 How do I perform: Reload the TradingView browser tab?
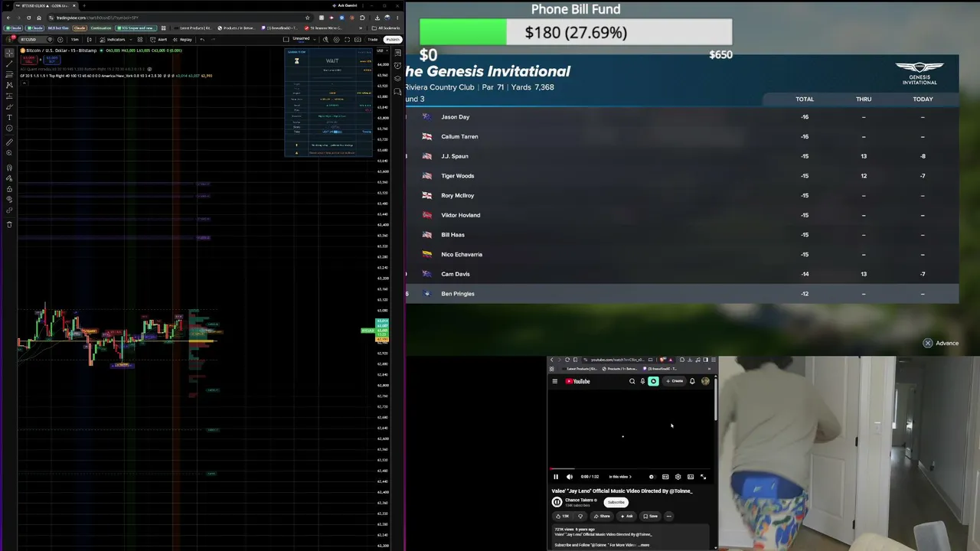pyautogui.click(x=30, y=18)
